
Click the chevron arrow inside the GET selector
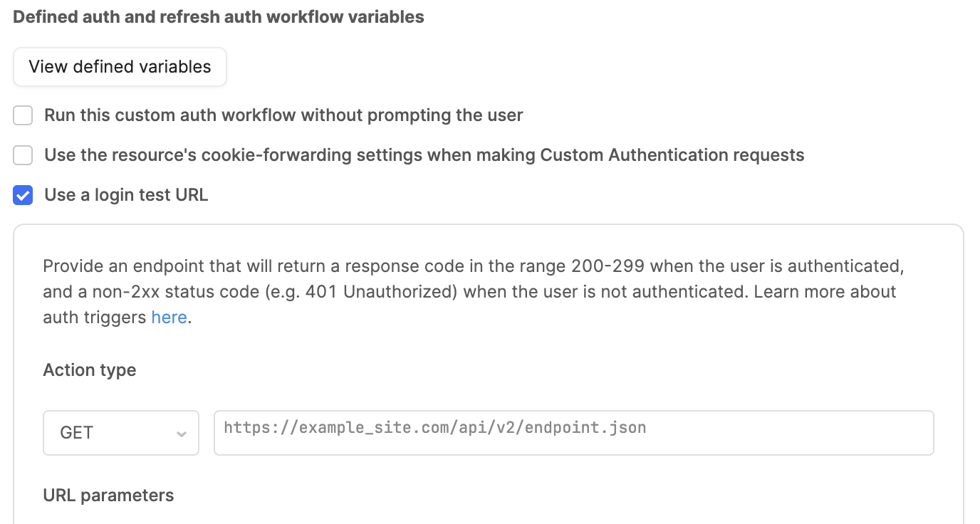pyautogui.click(x=182, y=434)
